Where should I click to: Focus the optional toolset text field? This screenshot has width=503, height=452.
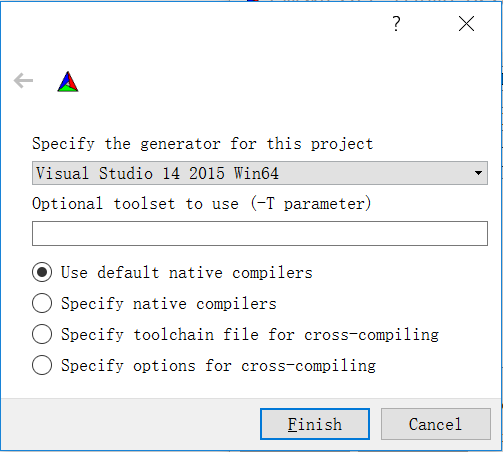(260, 233)
